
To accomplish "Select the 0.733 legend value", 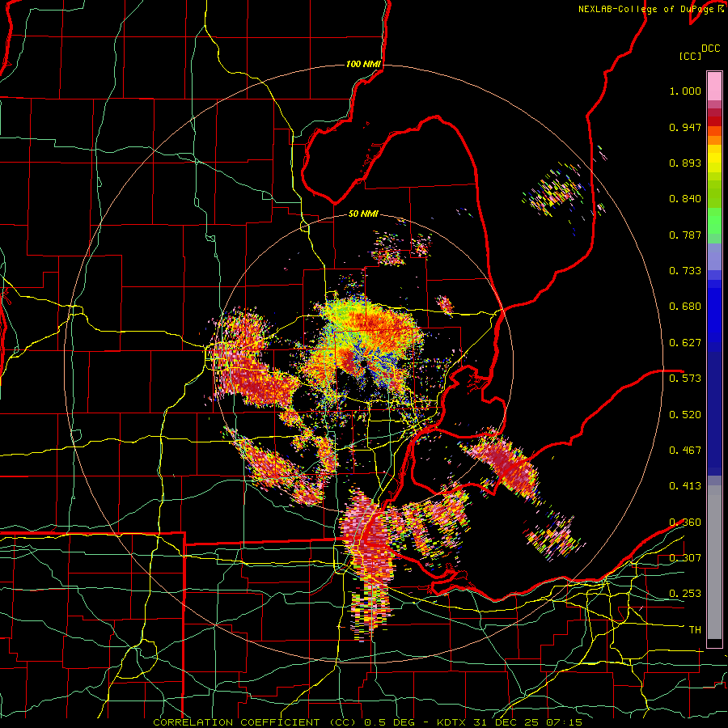I will coord(685,271).
